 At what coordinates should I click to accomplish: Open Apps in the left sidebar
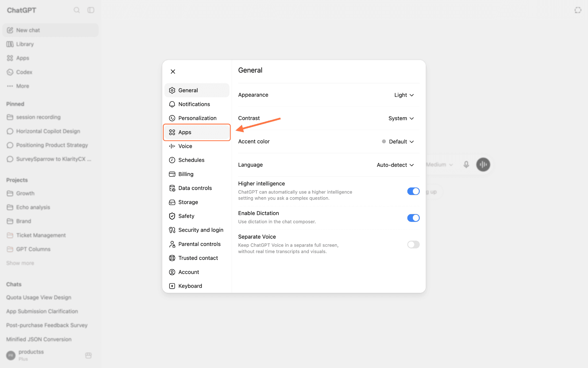click(x=50, y=58)
